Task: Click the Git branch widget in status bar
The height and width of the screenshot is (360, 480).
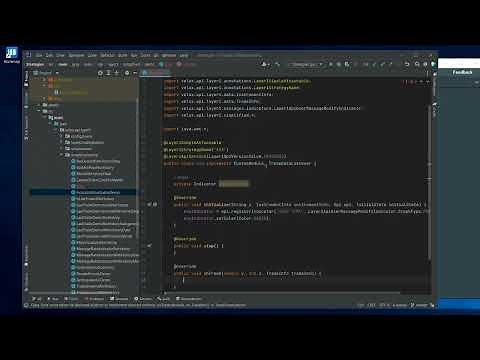Action: coord(419,305)
